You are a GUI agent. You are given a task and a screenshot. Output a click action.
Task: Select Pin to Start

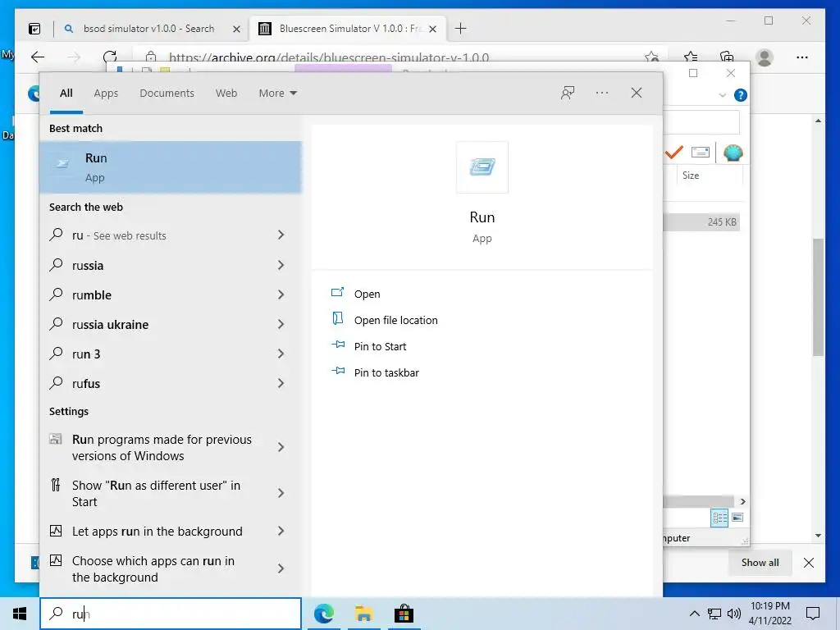[380, 347]
